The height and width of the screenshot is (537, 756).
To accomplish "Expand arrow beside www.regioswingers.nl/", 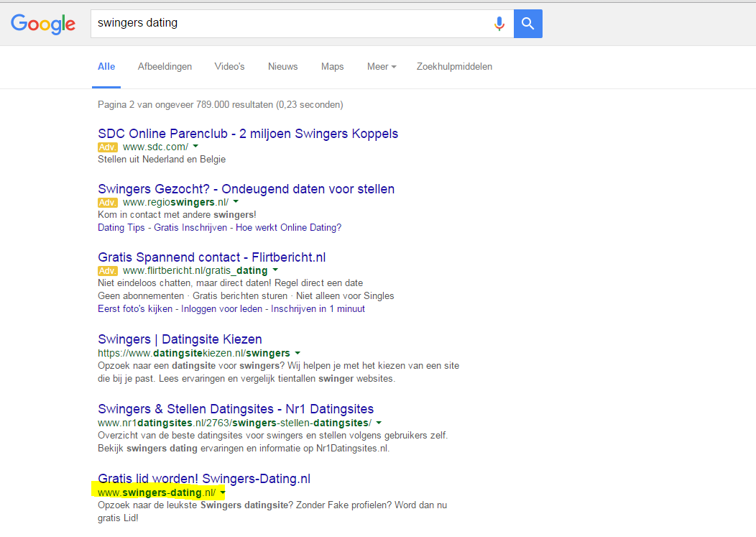I will pyautogui.click(x=236, y=202).
